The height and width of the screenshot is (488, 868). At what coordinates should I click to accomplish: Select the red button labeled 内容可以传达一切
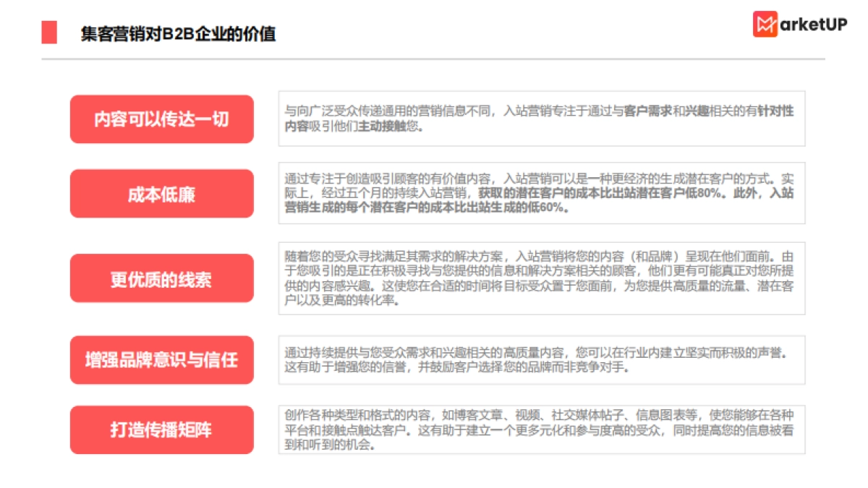point(161,119)
